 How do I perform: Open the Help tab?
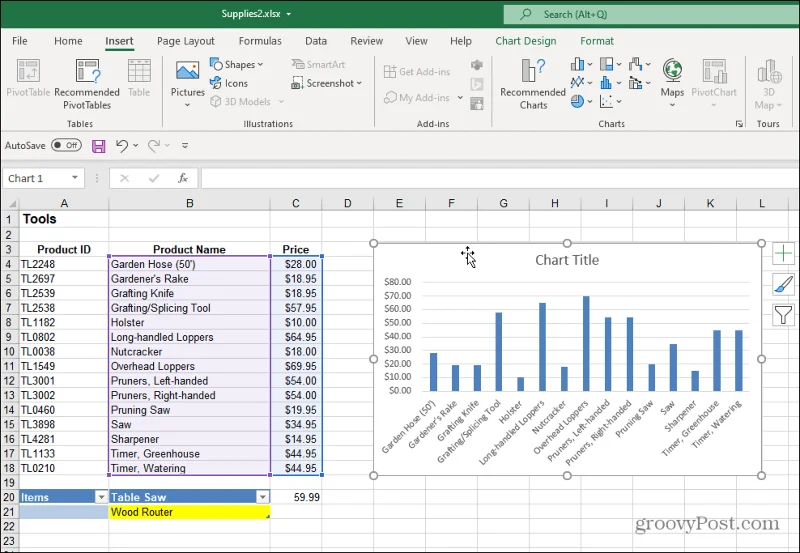click(x=461, y=41)
